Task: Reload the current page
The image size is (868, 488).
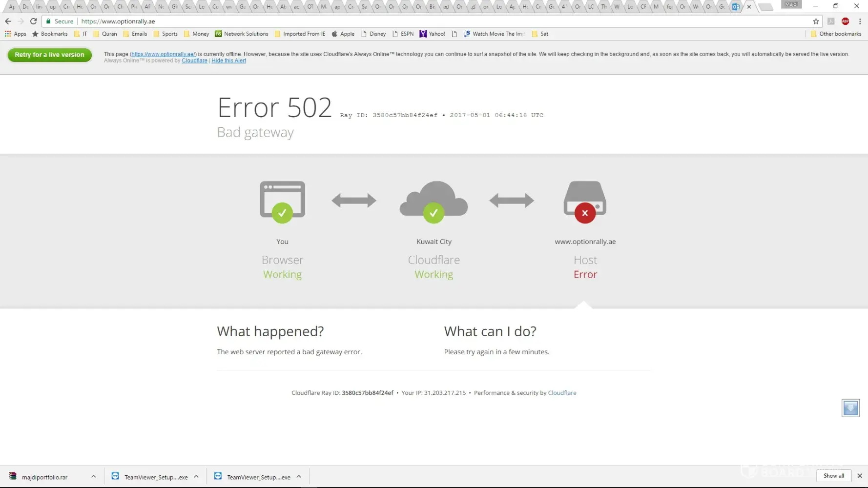Action: (x=33, y=21)
